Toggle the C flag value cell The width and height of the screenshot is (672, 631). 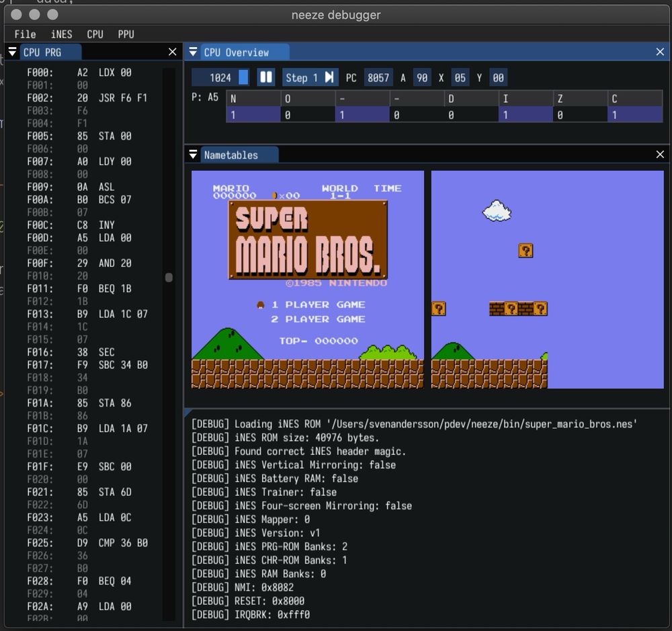(635, 115)
